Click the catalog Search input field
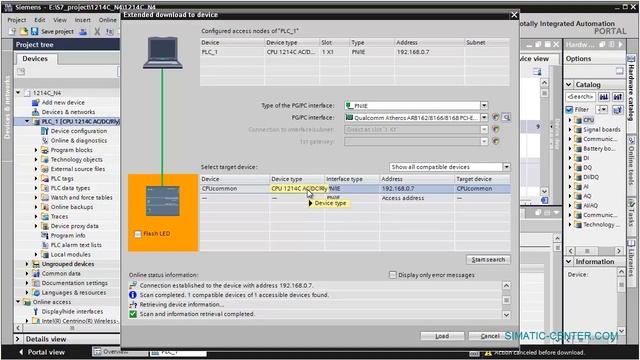 581,97
